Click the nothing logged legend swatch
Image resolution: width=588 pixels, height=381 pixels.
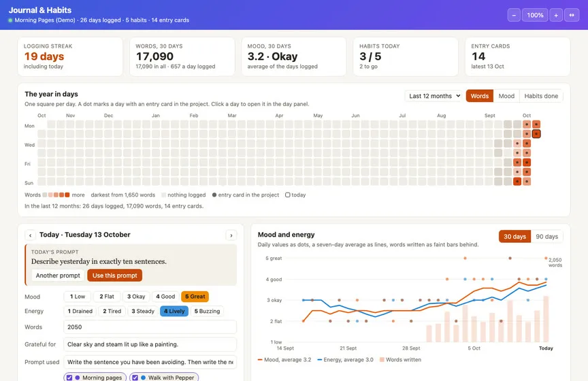(163, 195)
